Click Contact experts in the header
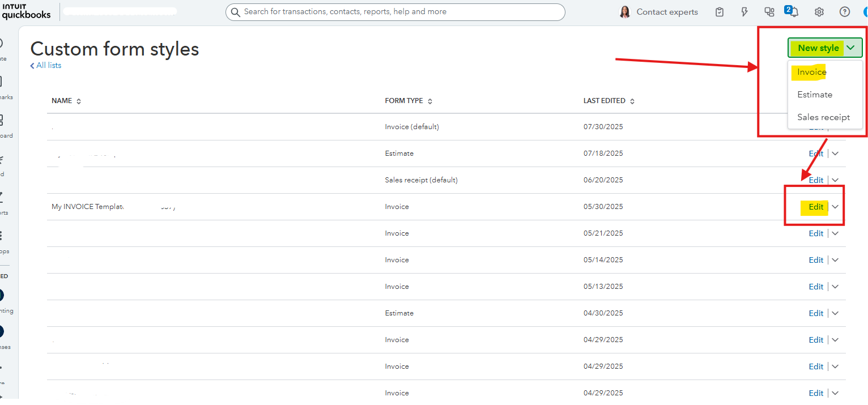 667,12
